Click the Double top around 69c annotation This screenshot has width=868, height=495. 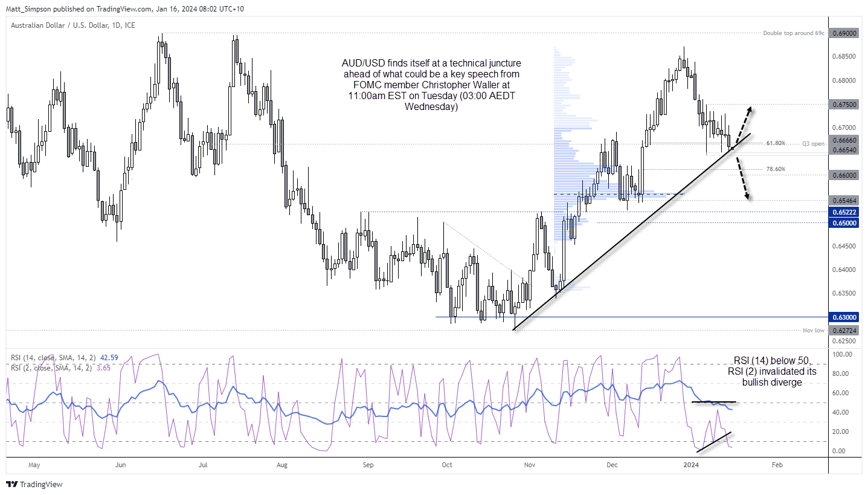coord(794,33)
